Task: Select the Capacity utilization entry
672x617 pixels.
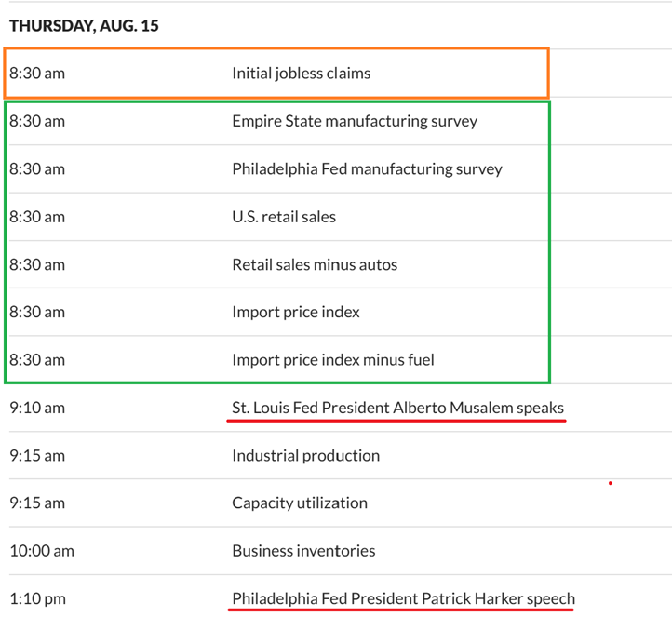Action: click(x=300, y=503)
